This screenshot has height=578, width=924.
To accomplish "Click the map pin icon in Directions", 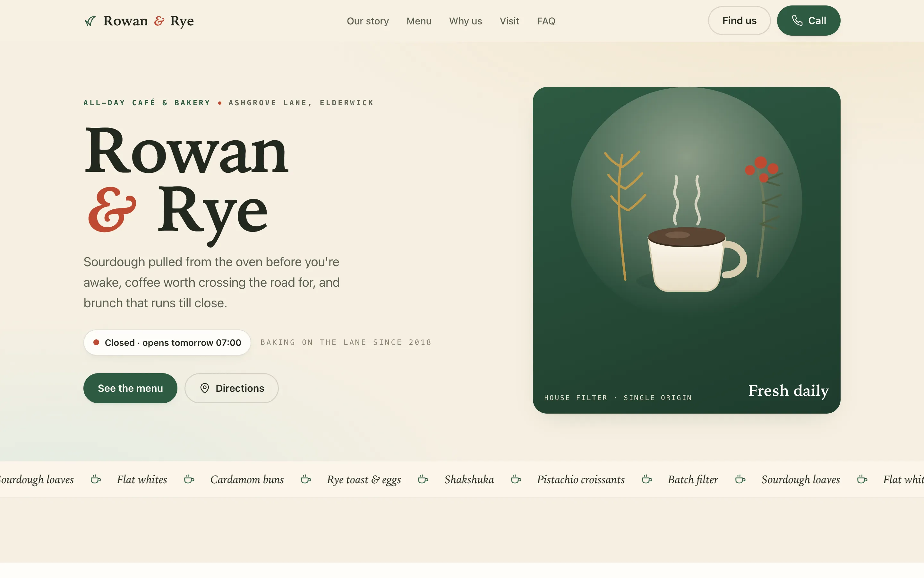I will (x=205, y=389).
